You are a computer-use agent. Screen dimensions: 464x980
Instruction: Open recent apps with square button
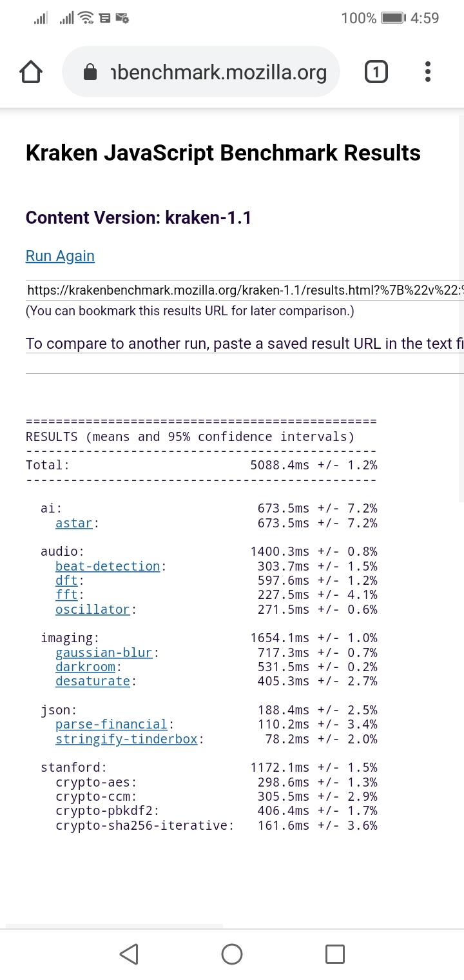[334, 954]
